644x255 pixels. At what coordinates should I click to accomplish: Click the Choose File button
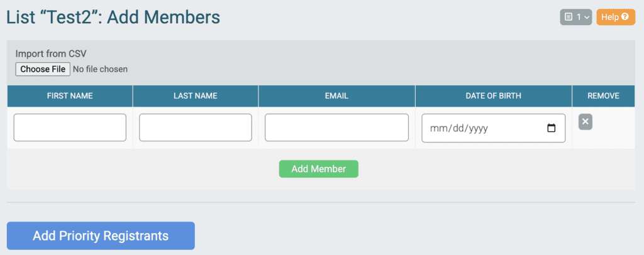pos(43,69)
